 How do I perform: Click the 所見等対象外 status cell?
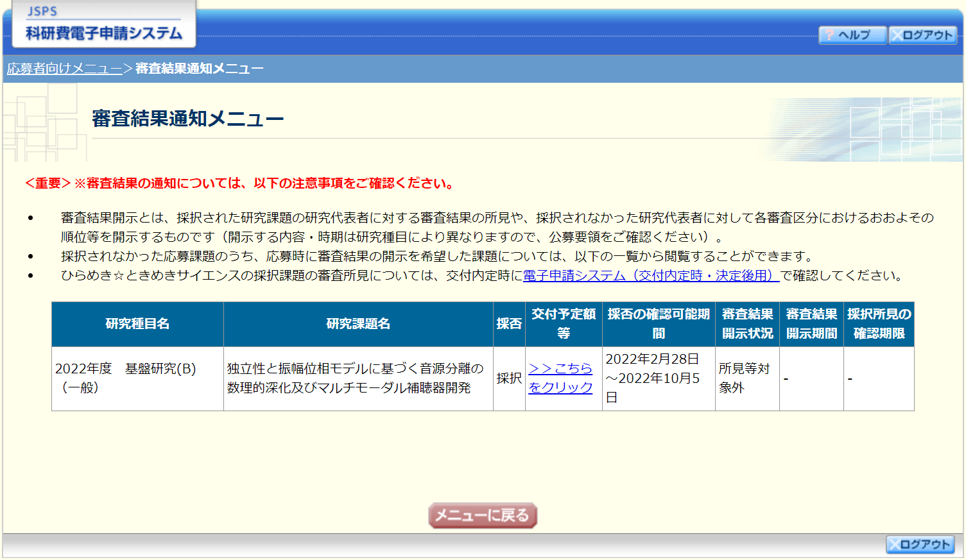747,378
